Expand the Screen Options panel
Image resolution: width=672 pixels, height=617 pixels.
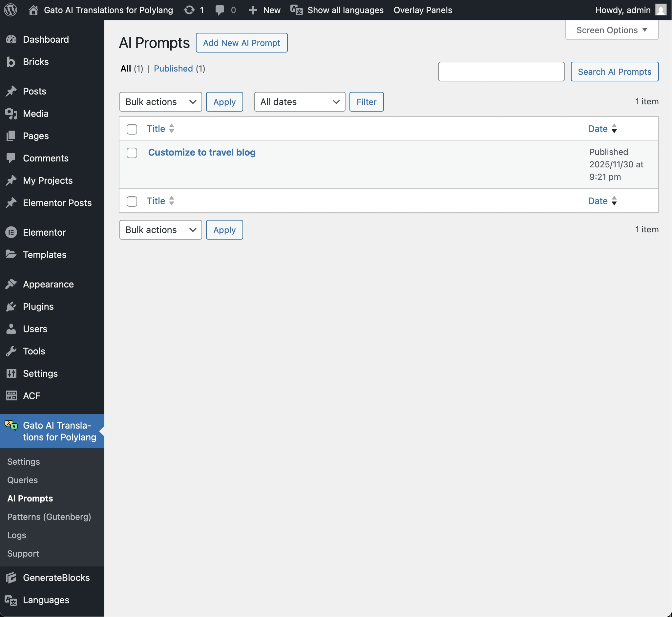(612, 30)
